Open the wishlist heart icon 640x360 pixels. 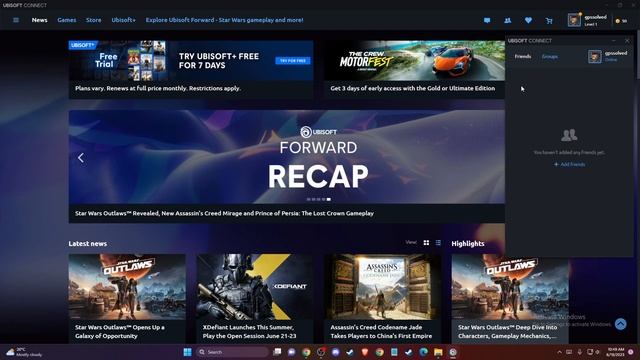(x=528, y=20)
